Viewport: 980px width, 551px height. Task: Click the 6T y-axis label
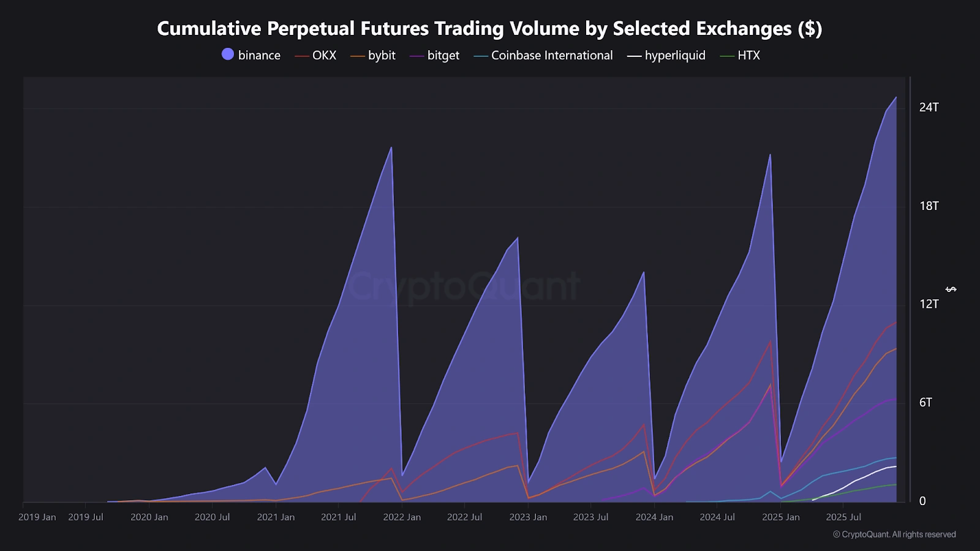click(x=925, y=402)
